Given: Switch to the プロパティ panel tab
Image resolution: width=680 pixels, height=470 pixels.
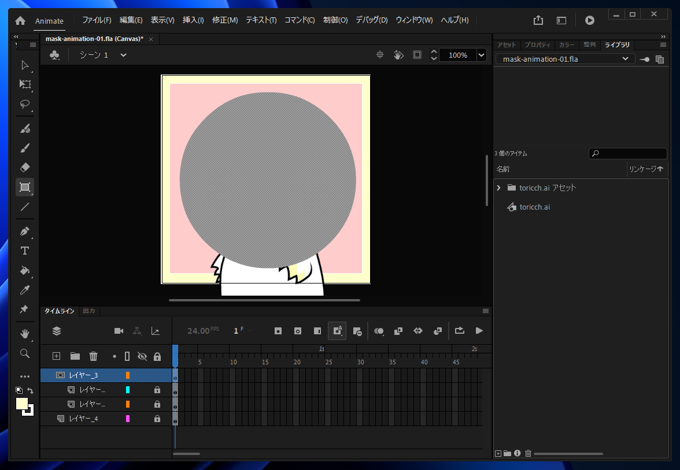Looking at the screenshot, I should coord(537,45).
